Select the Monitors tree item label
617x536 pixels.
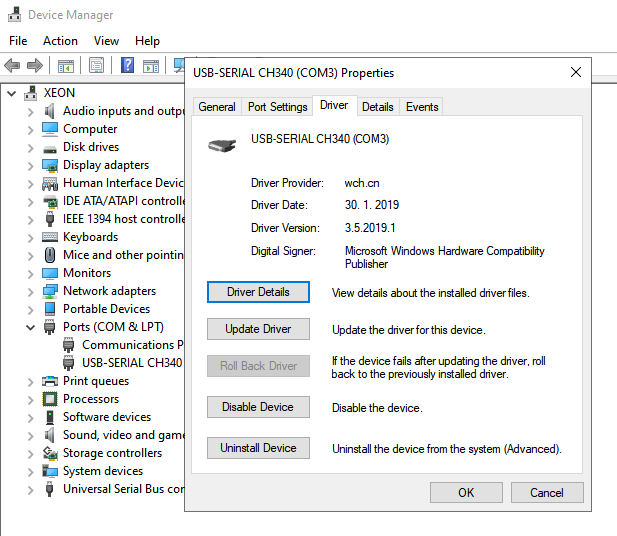(87, 273)
